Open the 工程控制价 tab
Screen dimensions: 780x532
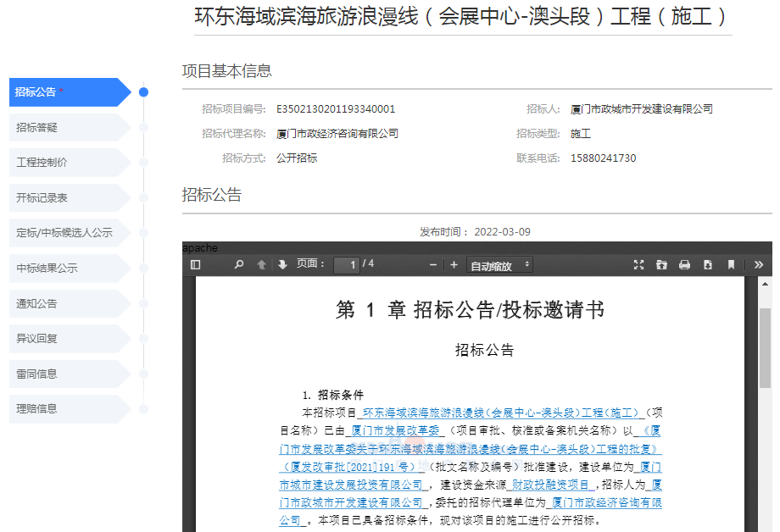tap(70, 162)
